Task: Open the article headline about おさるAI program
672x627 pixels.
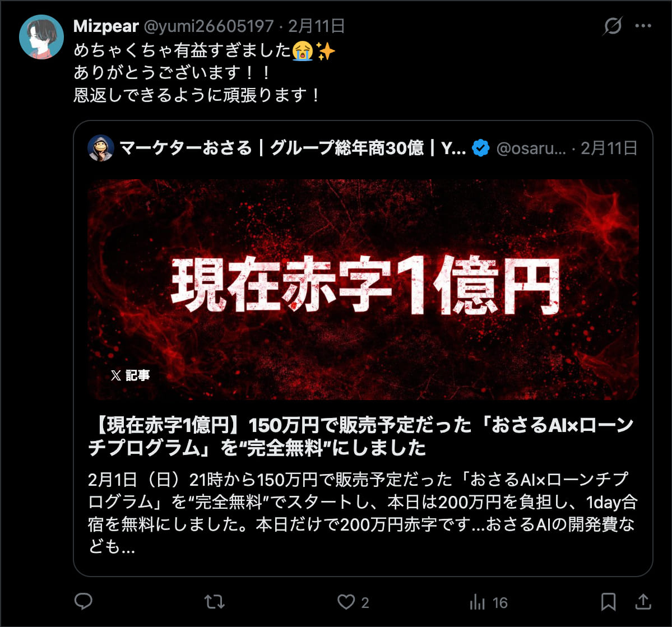Action: click(x=361, y=436)
